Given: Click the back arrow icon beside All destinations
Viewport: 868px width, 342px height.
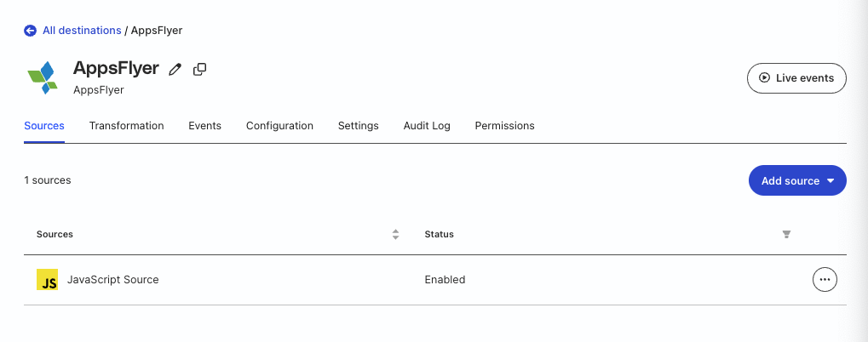Looking at the screenshot, I should click(x=31, y=31).
